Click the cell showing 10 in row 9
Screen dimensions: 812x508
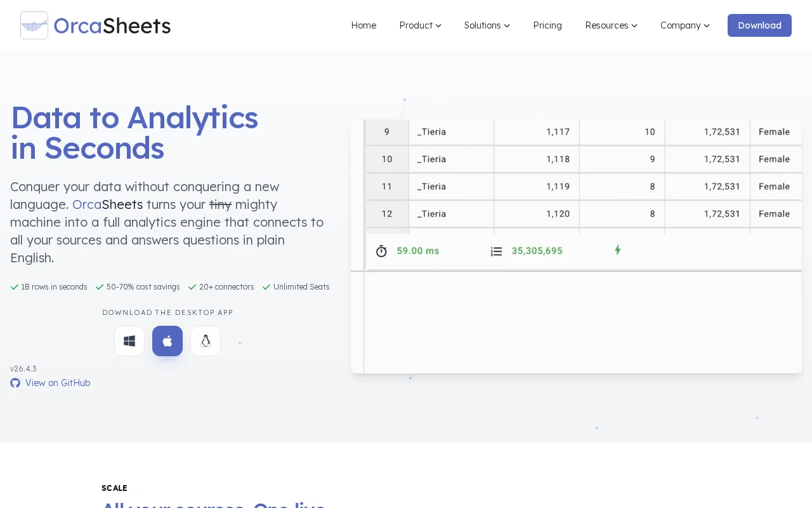[622, 132]
